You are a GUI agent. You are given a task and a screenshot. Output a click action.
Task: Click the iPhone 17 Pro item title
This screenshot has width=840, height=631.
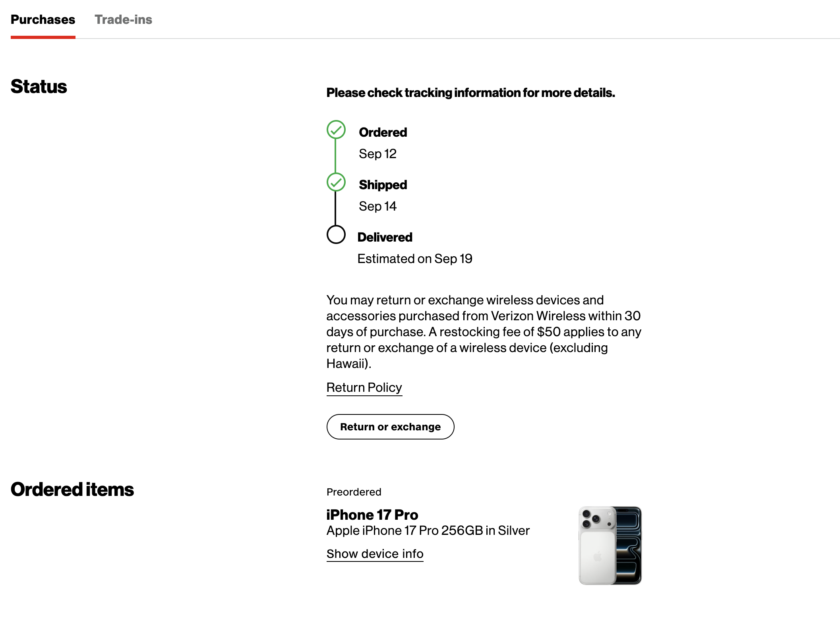pos(372,515)
